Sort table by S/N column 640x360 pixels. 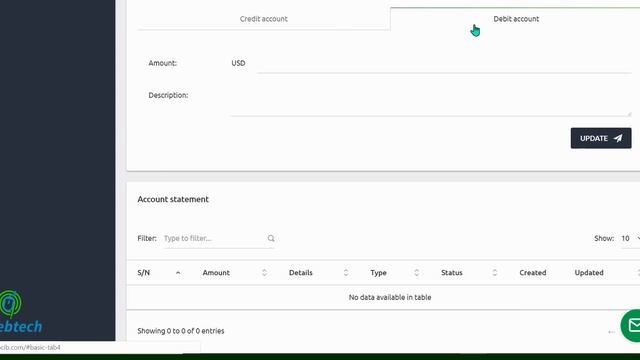pos(159,273)
